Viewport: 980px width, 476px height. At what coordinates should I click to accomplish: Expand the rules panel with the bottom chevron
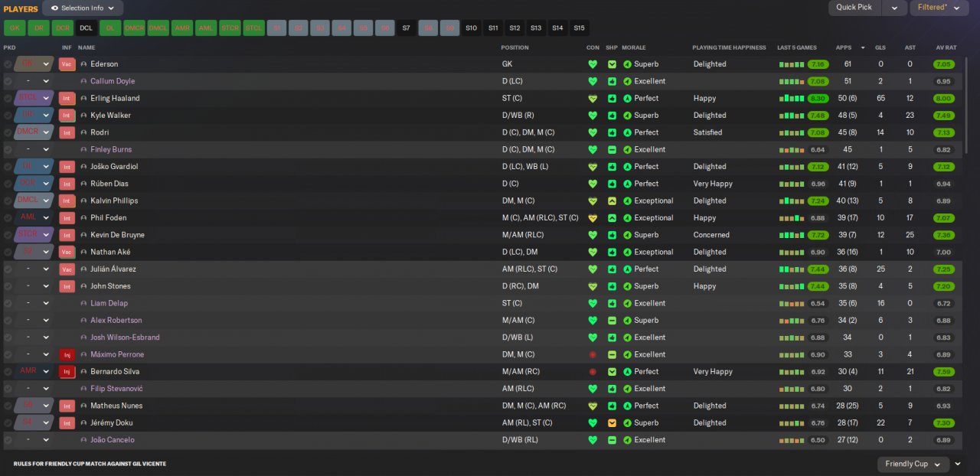pyautogui.click(x=958, y=464)
